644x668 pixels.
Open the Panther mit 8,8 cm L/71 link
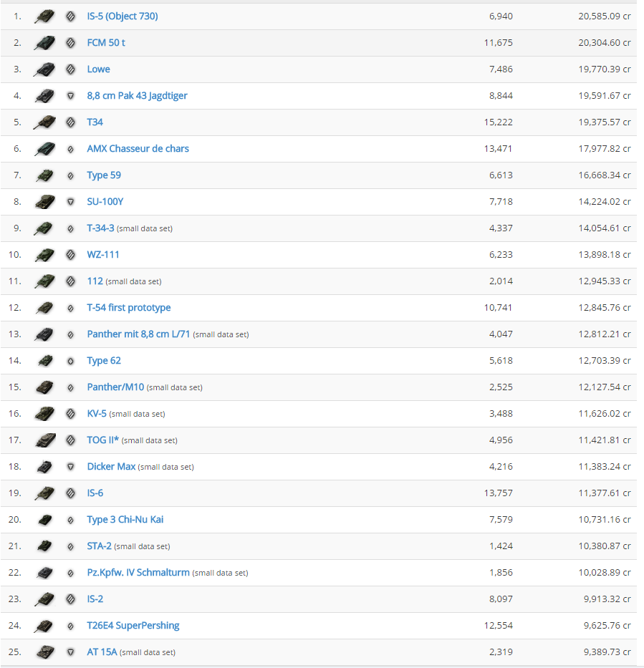[x=138, y=334]
